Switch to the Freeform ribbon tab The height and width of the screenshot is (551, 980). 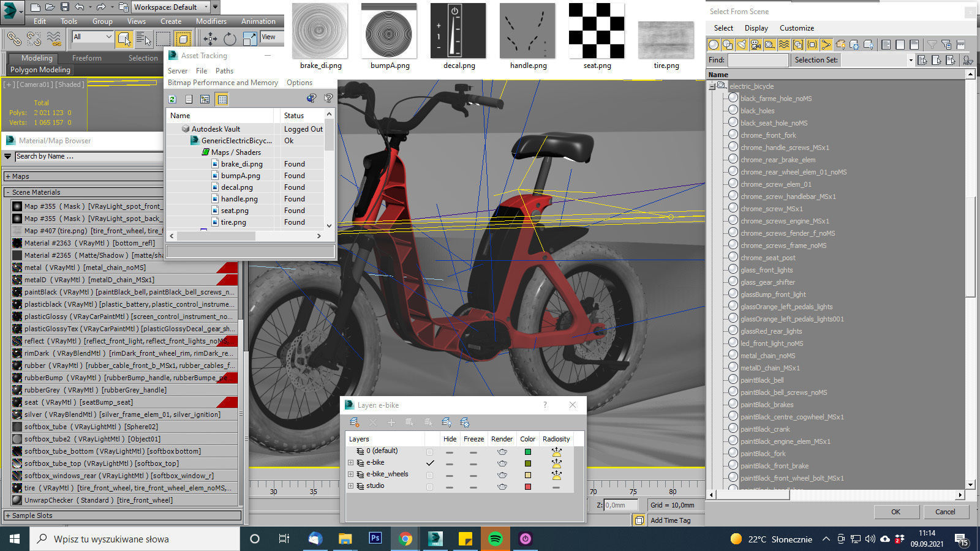click(87, 58)
